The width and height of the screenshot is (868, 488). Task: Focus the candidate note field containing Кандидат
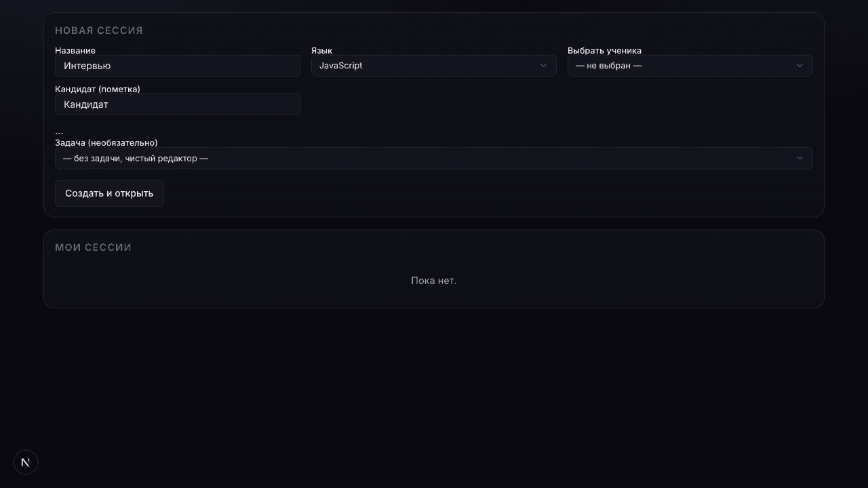pos(178,104)
